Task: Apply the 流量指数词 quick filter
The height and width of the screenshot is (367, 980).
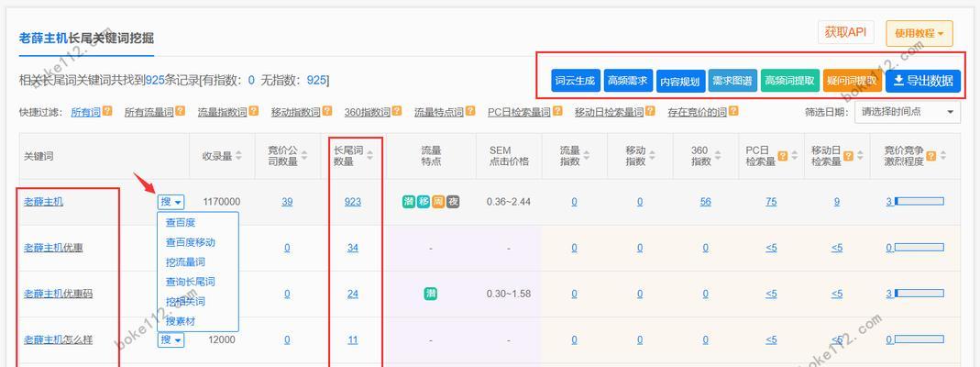Action: click(223, 113)
